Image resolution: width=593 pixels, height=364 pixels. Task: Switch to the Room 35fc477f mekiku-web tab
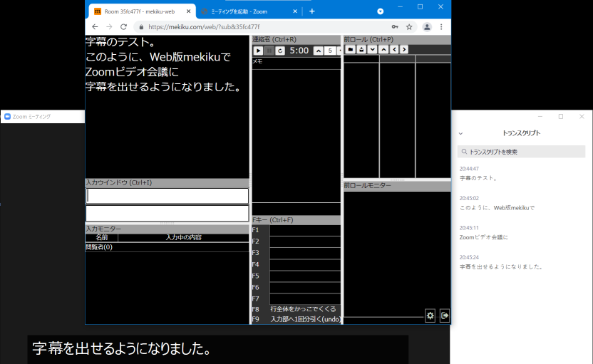coord(140,11)
